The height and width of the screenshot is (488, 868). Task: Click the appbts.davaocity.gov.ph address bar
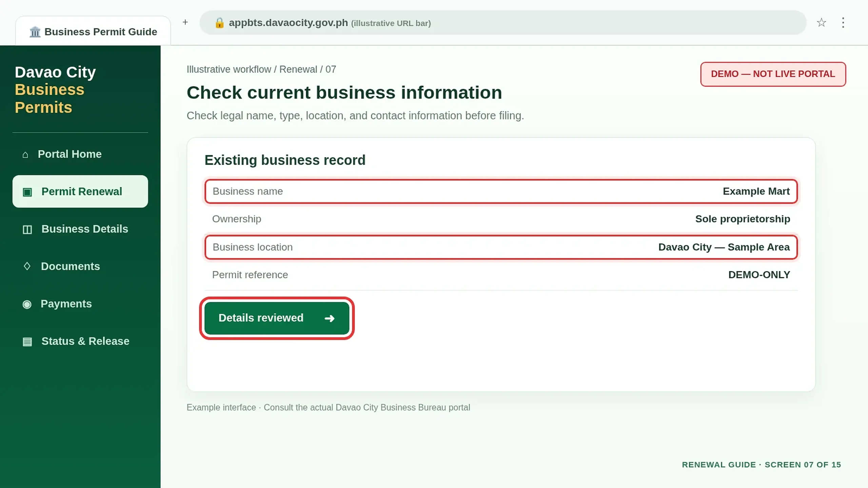point(503,23)
